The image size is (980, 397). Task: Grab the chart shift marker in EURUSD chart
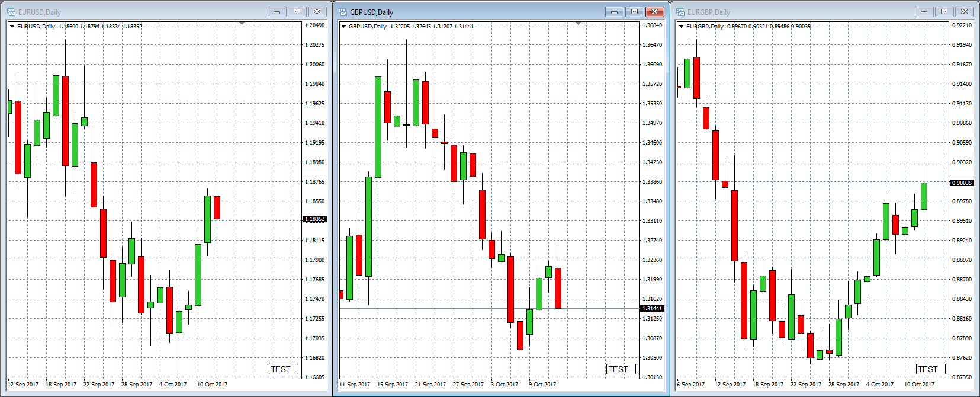[x=242, y=23]
